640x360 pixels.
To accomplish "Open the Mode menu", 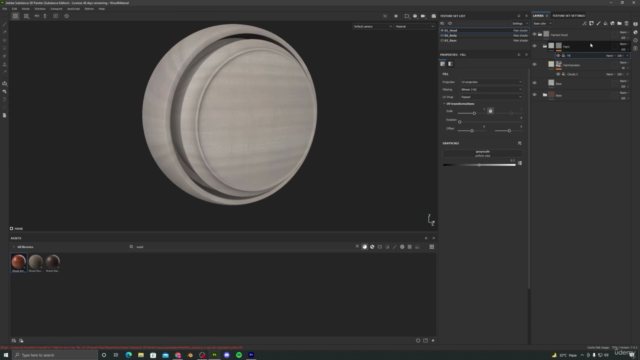I will point(26,9).
